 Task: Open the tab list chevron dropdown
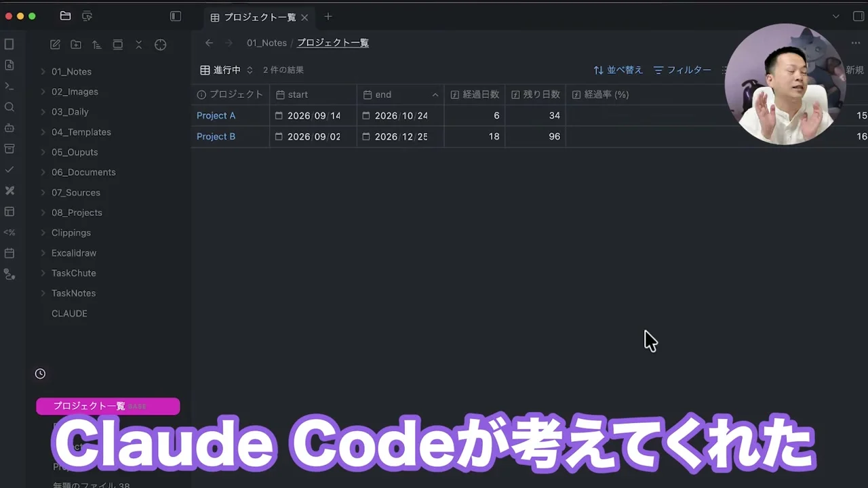836,16
